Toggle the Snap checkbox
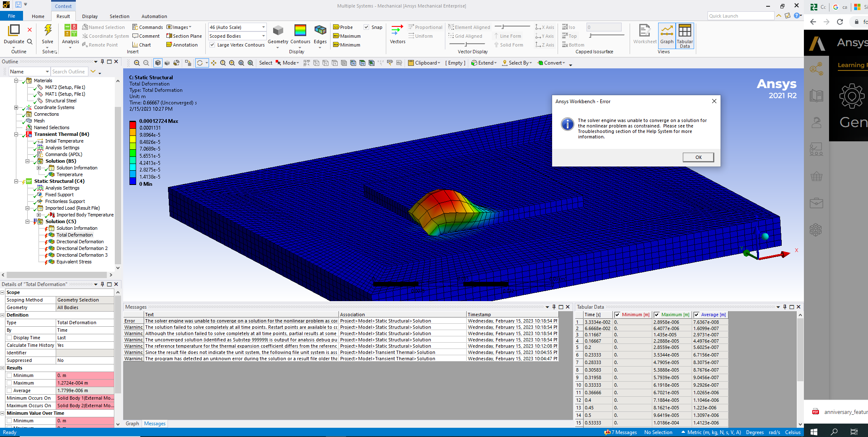The image size is (868, 437). pyautogui.click(x=366, y=27)
